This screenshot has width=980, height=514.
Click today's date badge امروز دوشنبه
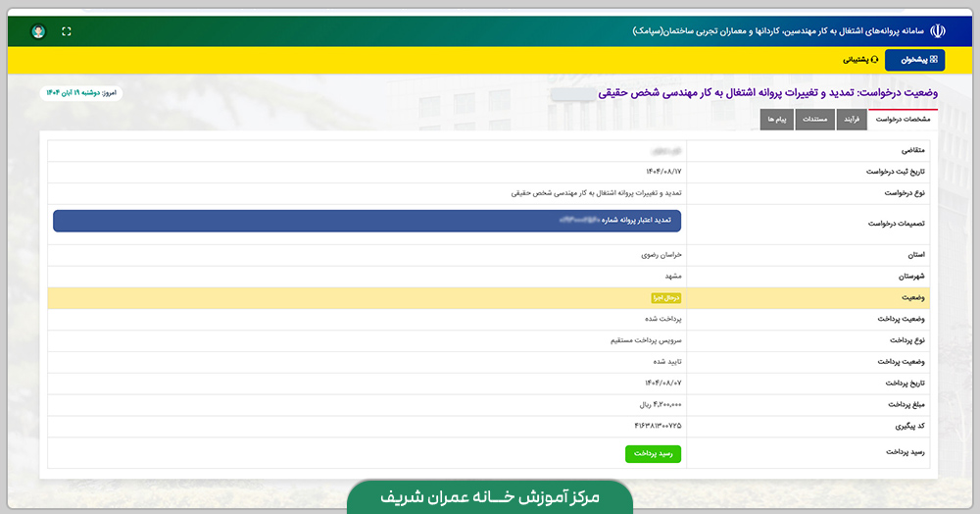click(x=81, y=92)
